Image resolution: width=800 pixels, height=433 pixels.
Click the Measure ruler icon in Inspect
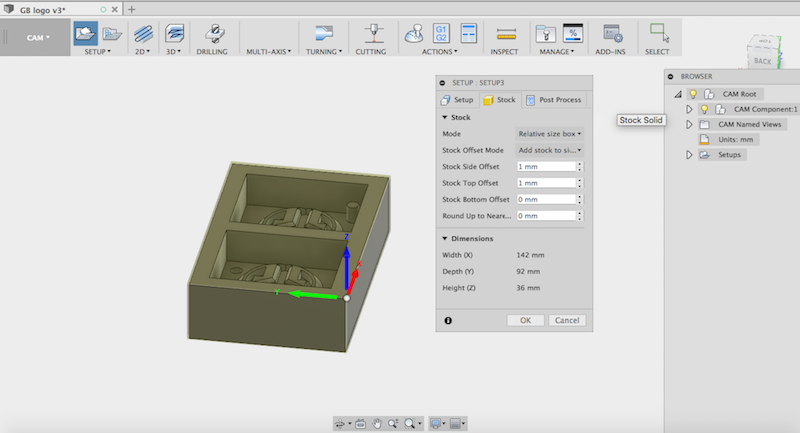506,34
